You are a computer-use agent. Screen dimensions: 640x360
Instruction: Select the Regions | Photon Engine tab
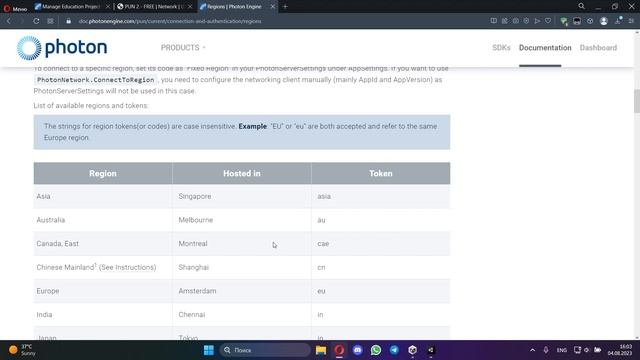pos(234,7)
